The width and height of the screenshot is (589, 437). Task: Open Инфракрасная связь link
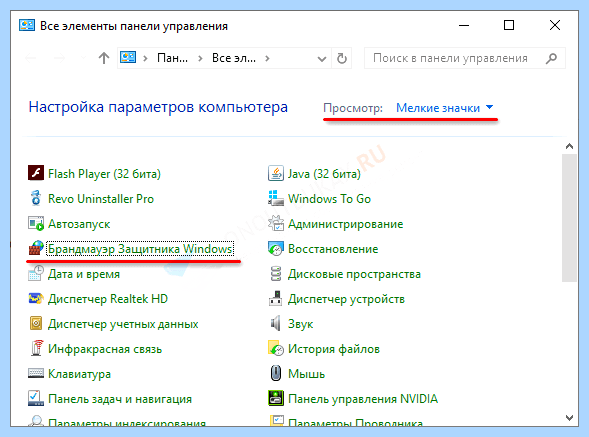pyautogui.click(x=105, y=349)
